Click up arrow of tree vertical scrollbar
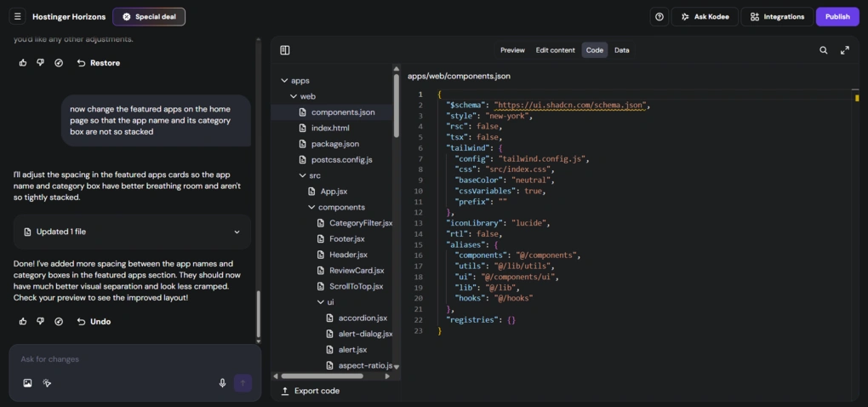Viewport: 868px width, 407px height. [397, 69]
